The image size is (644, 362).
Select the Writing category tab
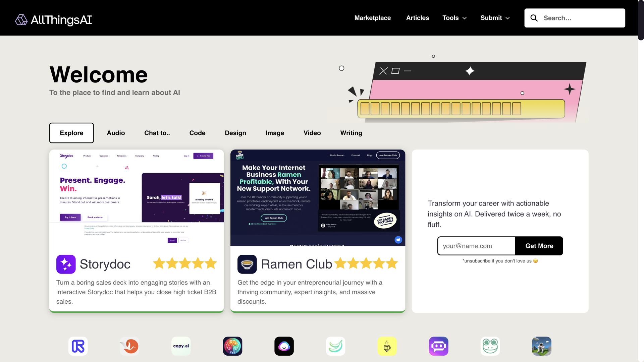[x=351, y=133]
